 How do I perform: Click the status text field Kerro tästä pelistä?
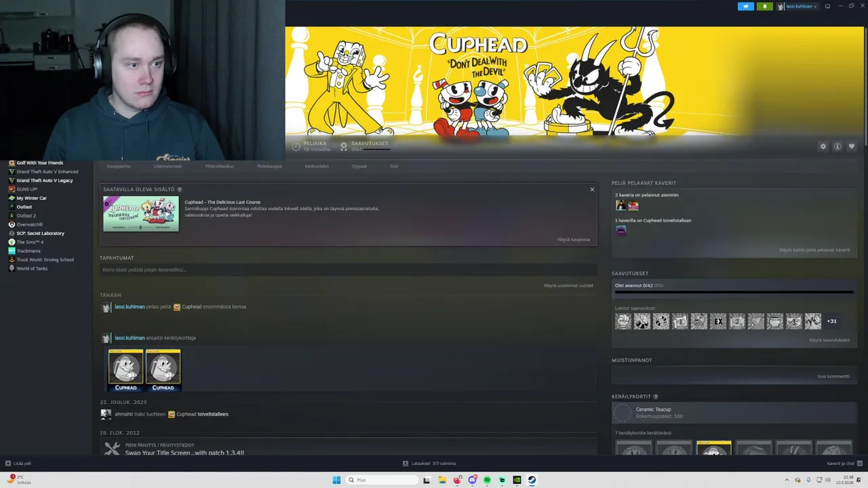coord(349,270)
